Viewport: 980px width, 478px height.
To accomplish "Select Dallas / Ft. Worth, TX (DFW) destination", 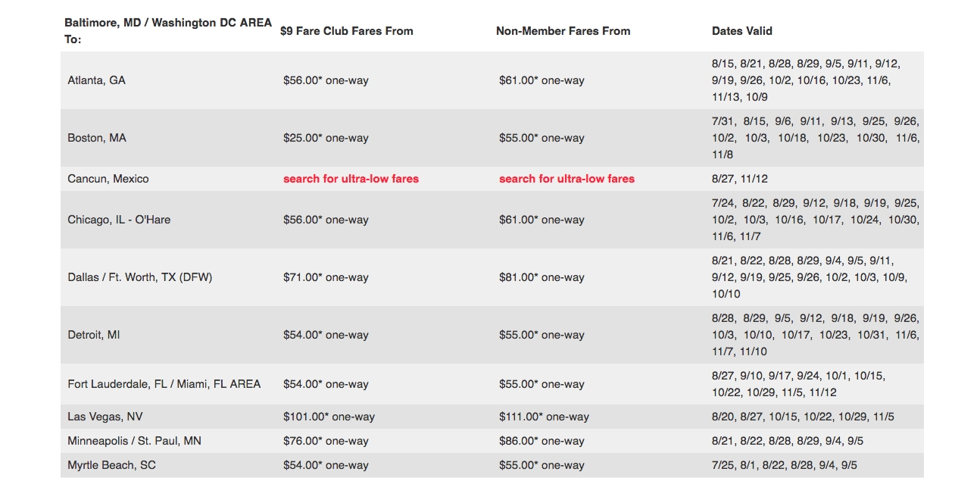I will point(139,277).
